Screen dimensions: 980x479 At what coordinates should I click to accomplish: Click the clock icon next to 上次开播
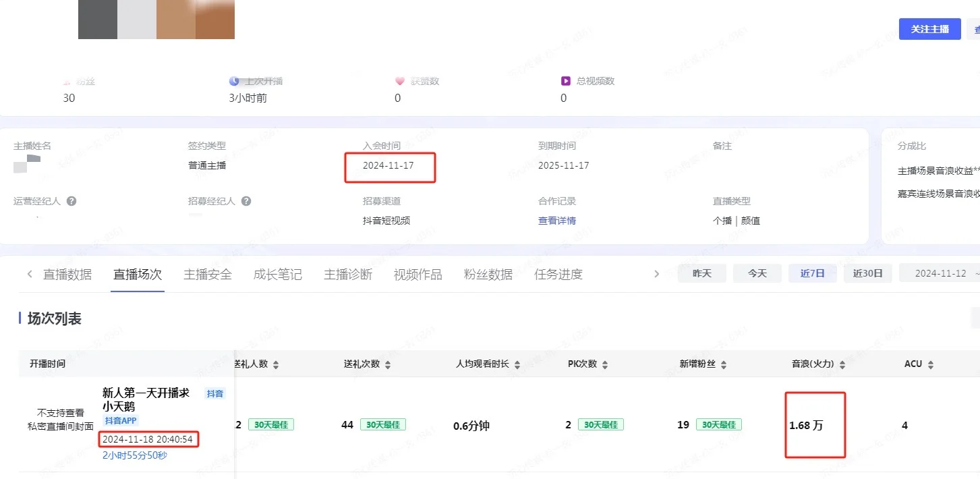pos(234,81)
